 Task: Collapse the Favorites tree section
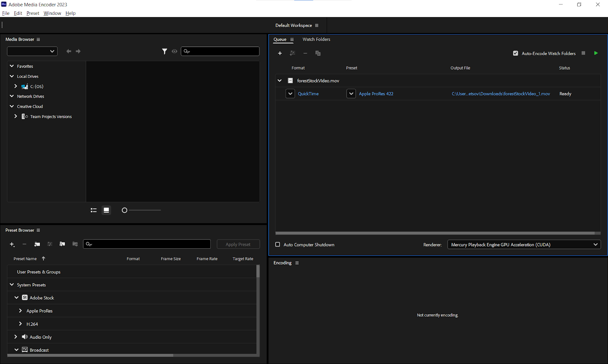point(12,66)
